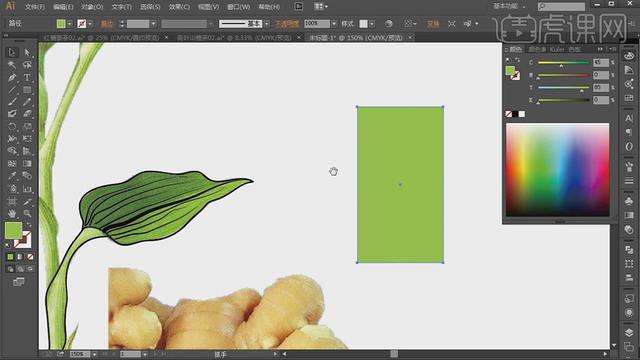Click the search field in the title bar

(561, 7)
